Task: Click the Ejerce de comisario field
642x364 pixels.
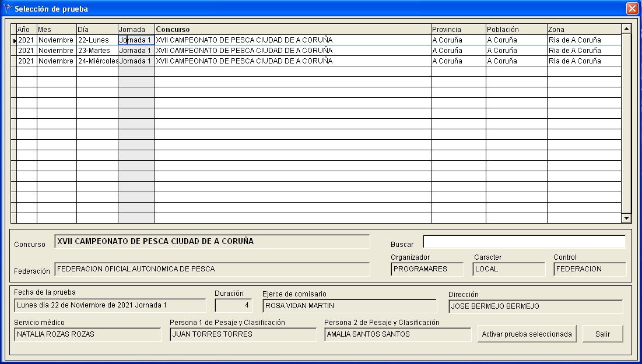Action: click(349, 306)
